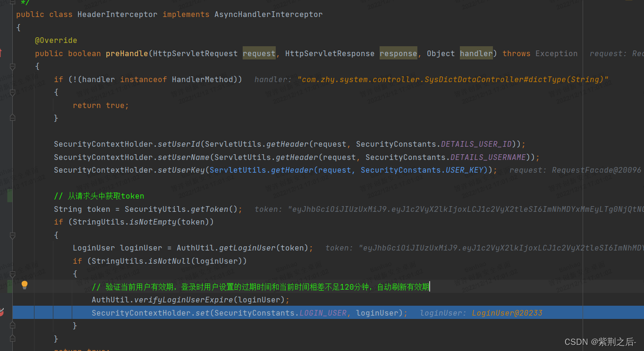Screen dimensions: 644x351
Task: Toggle the breakpoint on the SecurityContextHolder.set line
Action: pos(2,312)
